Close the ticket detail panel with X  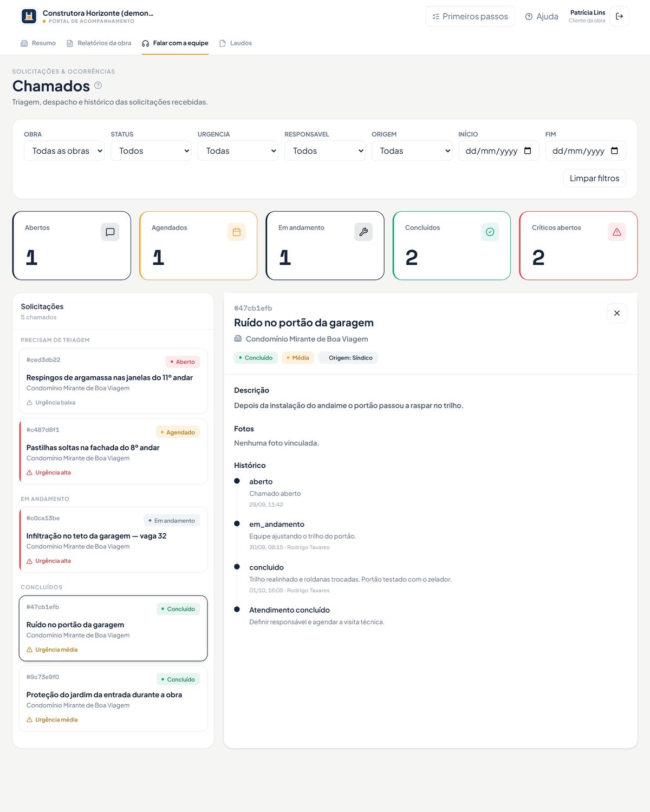tap(617, 313)
